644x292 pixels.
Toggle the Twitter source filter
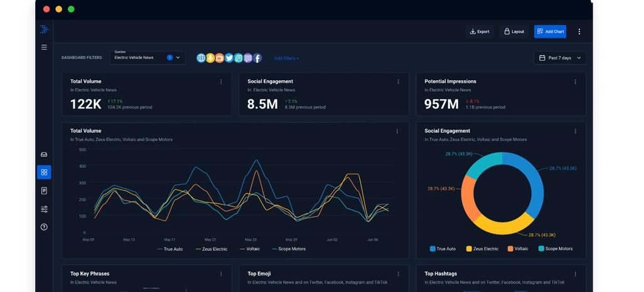point(229,58)
